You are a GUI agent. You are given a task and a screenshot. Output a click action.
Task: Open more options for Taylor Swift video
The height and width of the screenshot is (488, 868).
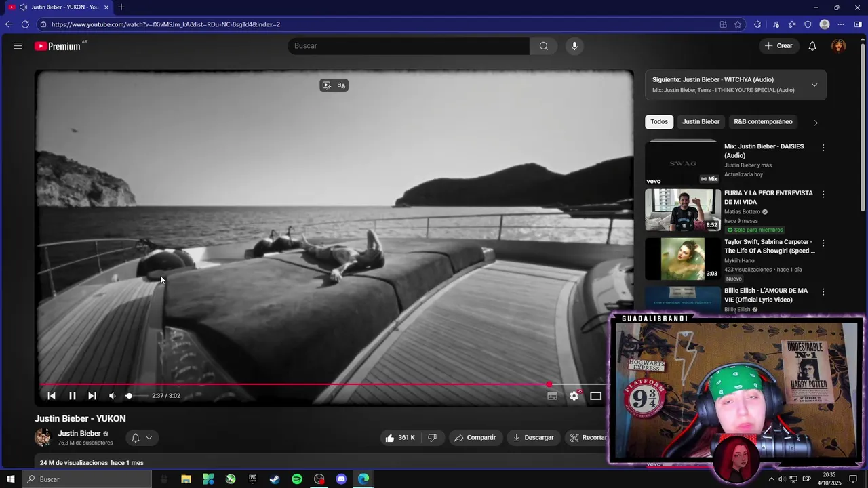point(823,243)
